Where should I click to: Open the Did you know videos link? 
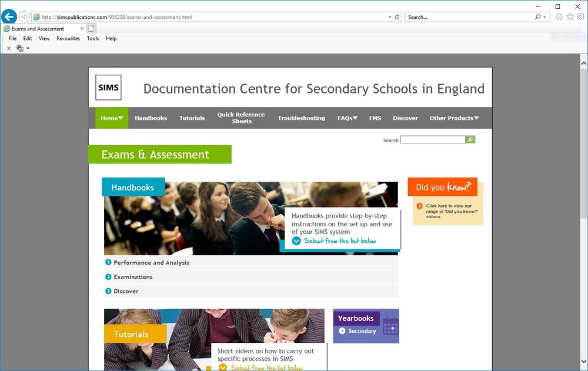pos(452,211)
